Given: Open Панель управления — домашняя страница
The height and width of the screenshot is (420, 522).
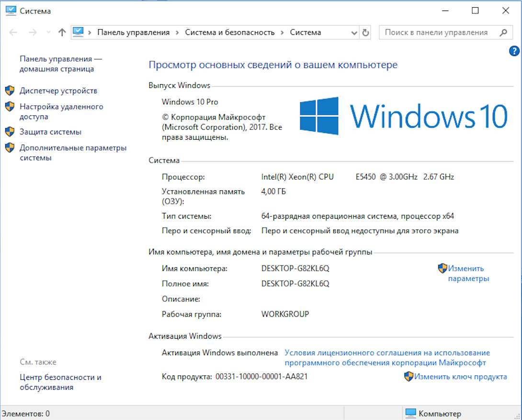Looking at the screenshot, I should click(x=61, y=64).
